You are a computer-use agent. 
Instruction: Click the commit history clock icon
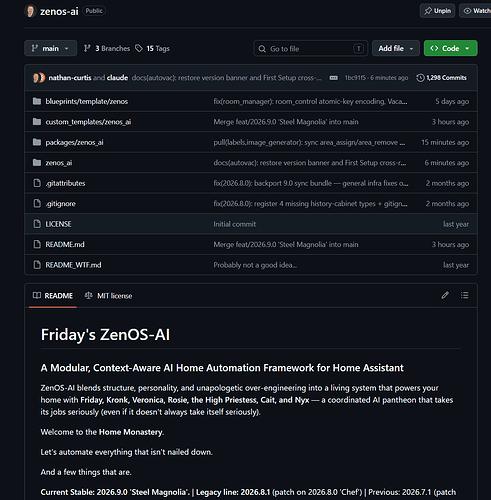[x=420, y=78]
